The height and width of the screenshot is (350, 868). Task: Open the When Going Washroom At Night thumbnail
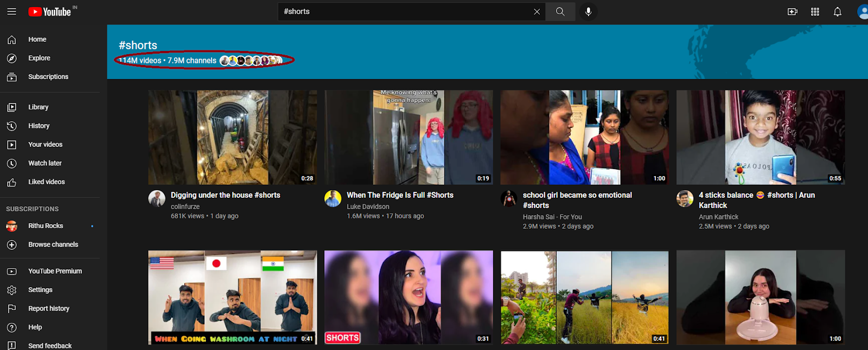pyautogui.click(x=233, y=297)
